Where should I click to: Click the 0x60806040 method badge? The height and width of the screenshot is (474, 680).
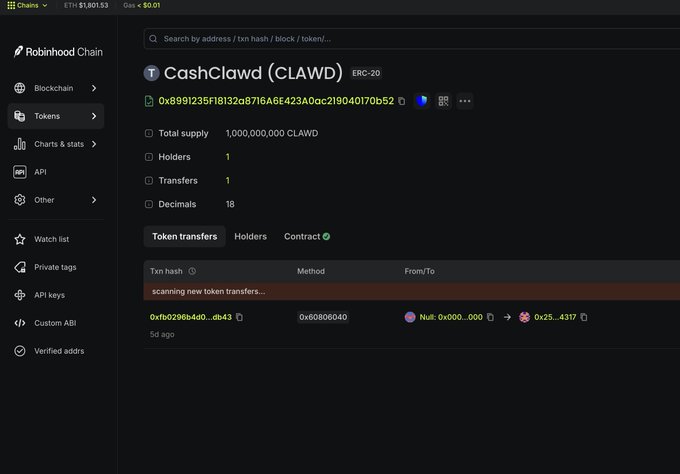click(323, 317)
